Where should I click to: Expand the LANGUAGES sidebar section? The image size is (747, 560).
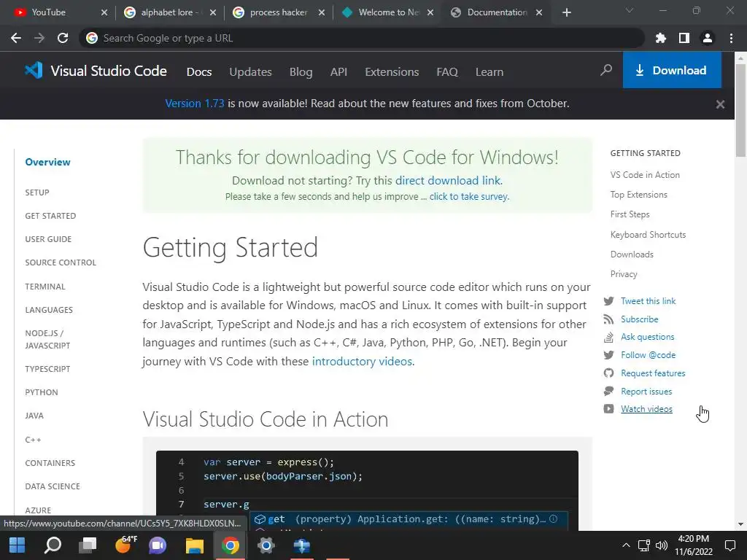tap(49, 310)
